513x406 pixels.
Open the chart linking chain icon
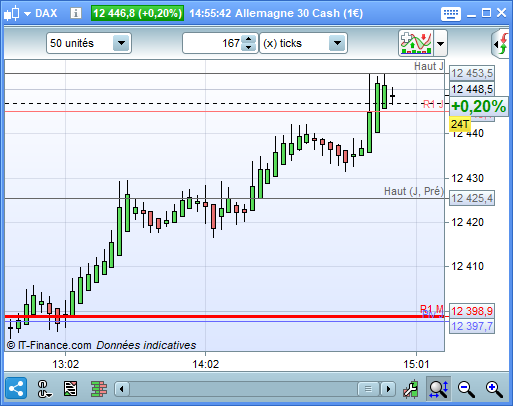(44, 389)
